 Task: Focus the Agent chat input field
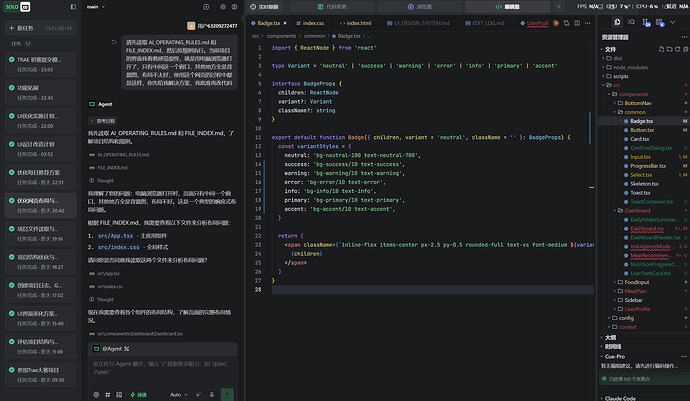[x=162, y=368]
